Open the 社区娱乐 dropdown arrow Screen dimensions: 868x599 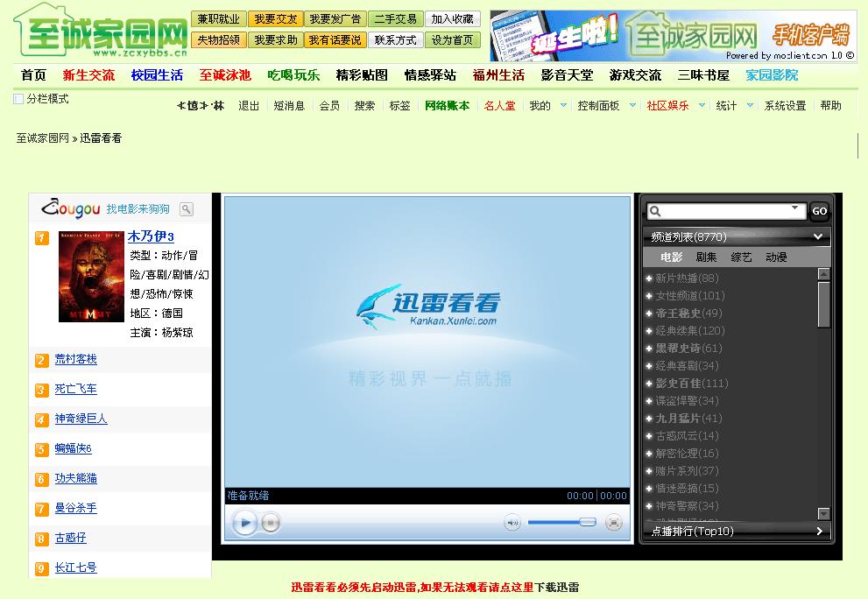point(702,105)
